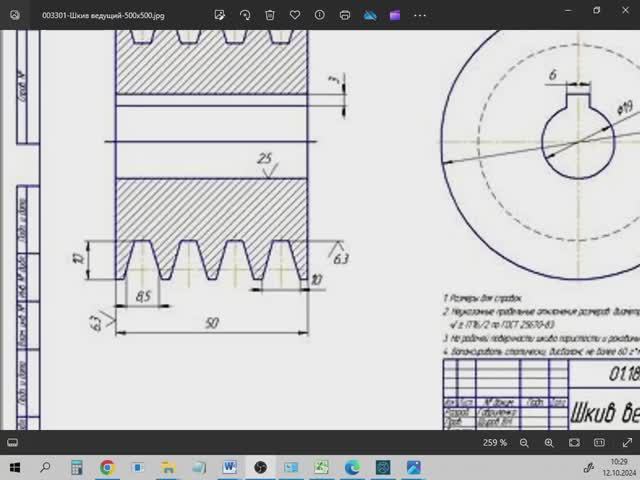Screen dimensions: 640x480
Task: Switch to Google Chrome in taskbar
Action: [x=107, y=467]
